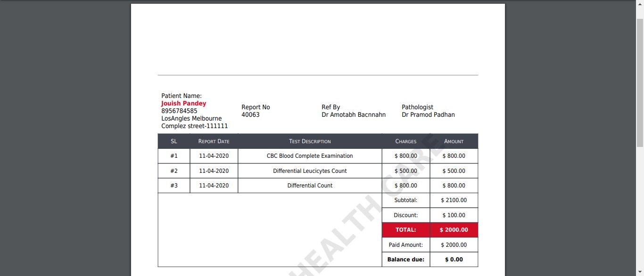Click the Paid Amount label
Screen dimensions: 644x276
tap(405, 245)
